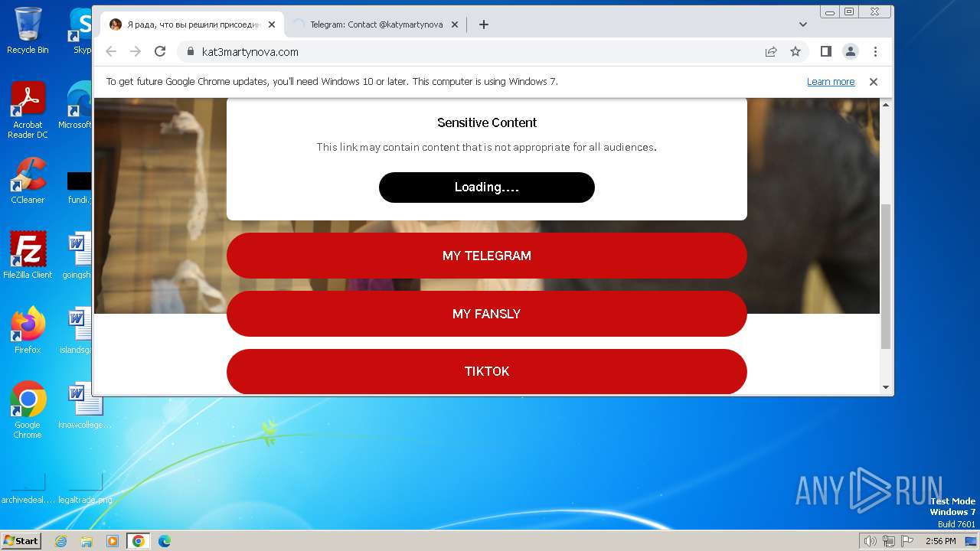Viewport: 980px width, 551px height.
Task: Open the Chrome three-dot menu
Action: click(875, 51)
